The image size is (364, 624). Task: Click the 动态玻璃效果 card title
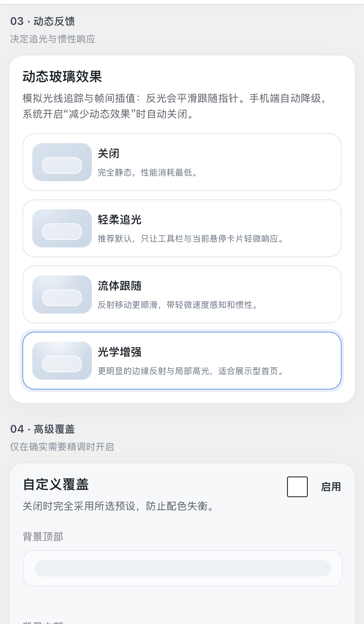62,76
